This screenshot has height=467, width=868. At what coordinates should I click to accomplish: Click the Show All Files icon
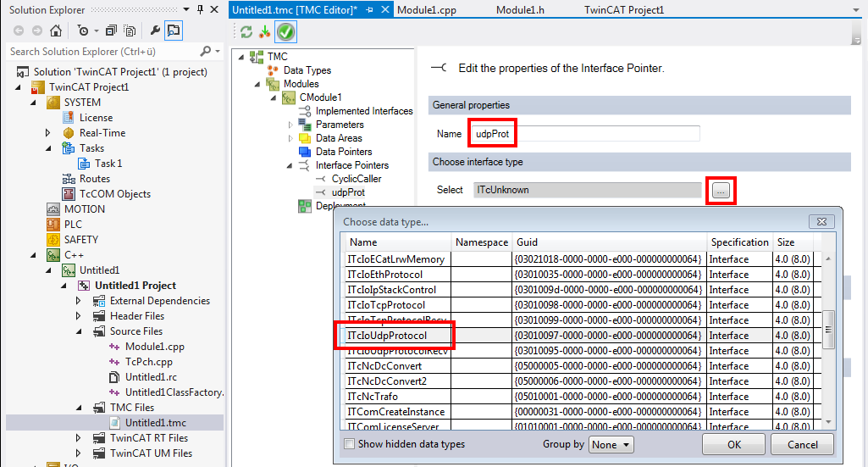pos(130,31)
